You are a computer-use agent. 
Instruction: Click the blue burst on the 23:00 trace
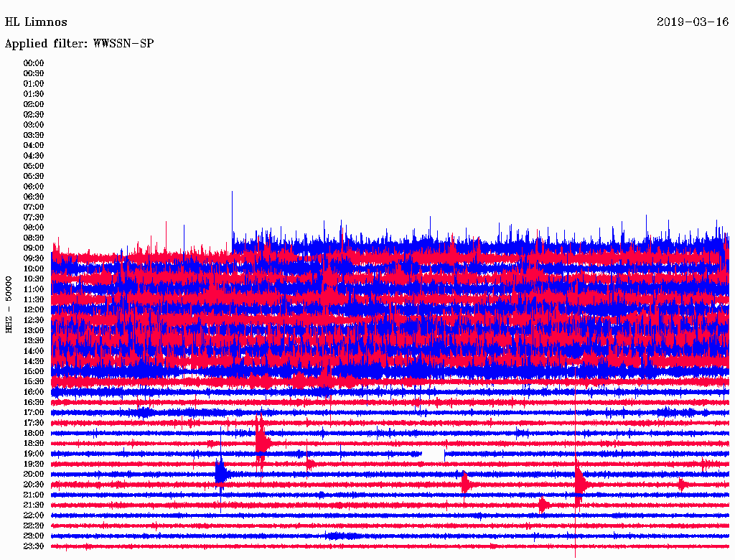point(334,536)
